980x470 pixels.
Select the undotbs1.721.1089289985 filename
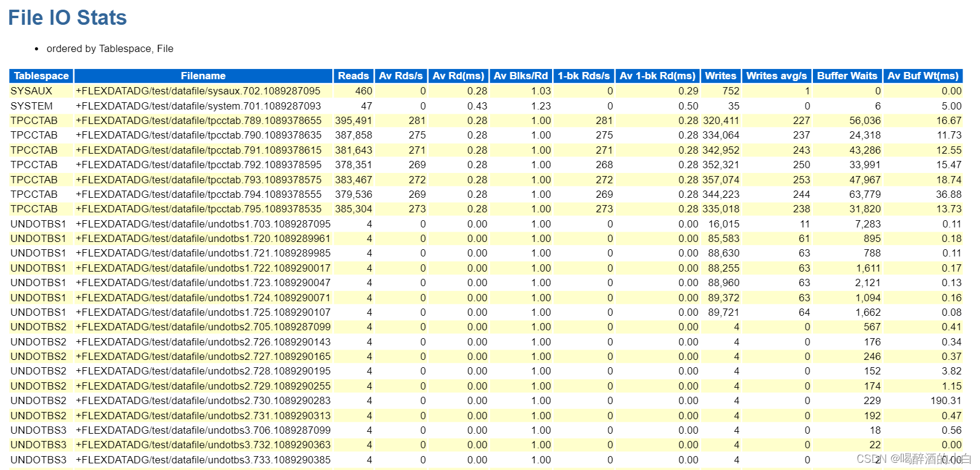click(x=203, y=253)
